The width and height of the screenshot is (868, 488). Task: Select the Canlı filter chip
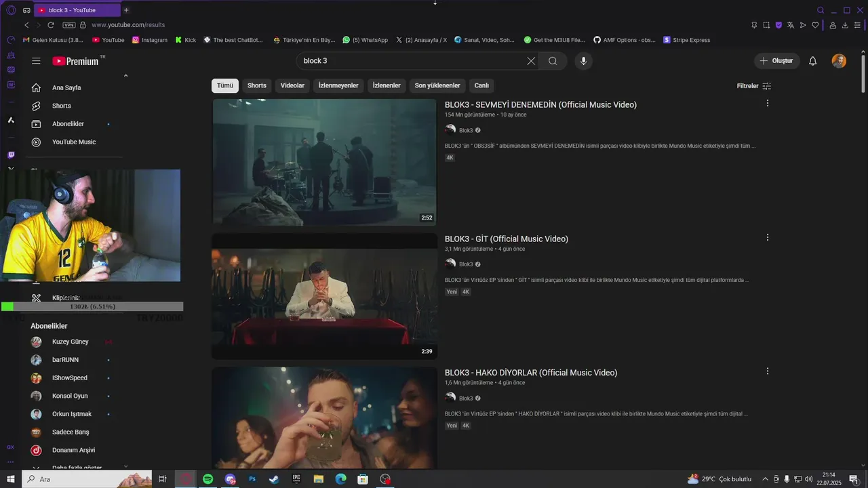point(481,85)
